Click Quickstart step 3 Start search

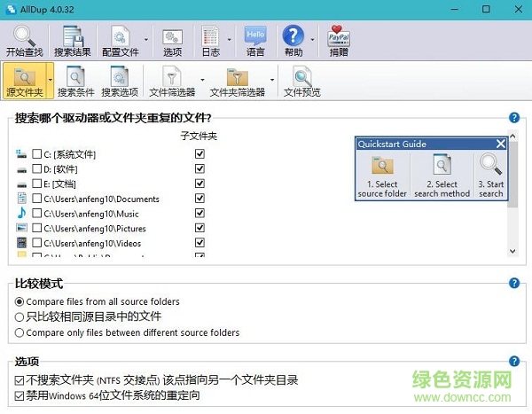(x=490, y=176)
